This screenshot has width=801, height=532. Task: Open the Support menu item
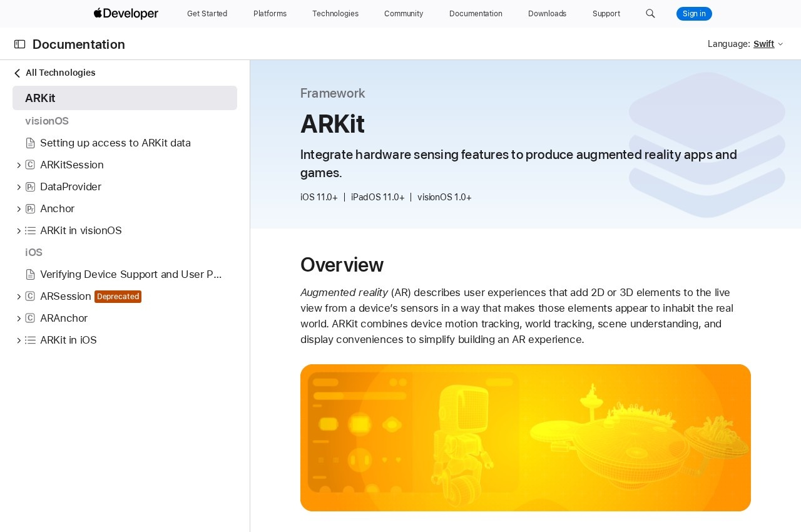(606, 13)
